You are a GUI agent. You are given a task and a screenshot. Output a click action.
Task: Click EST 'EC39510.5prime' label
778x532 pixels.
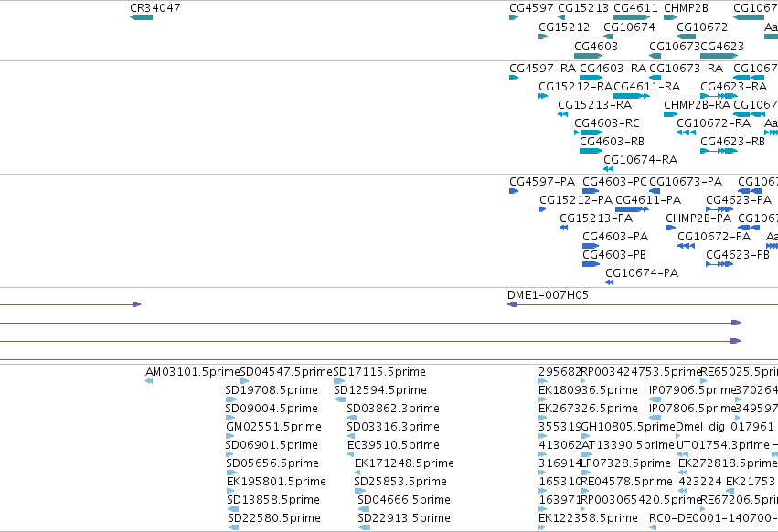pyautogui.click(x=393, y=445)
